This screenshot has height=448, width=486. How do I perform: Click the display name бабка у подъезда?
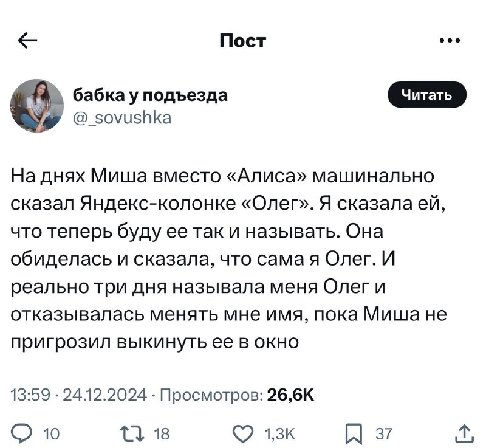coord(150,95)
